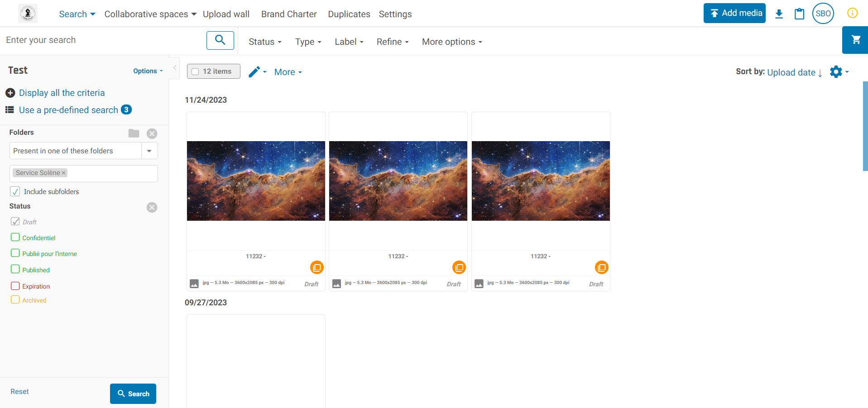Click the vertical scrollbar thumb
The width and height of the screenshot is (868, 408).
coord(865,126)
